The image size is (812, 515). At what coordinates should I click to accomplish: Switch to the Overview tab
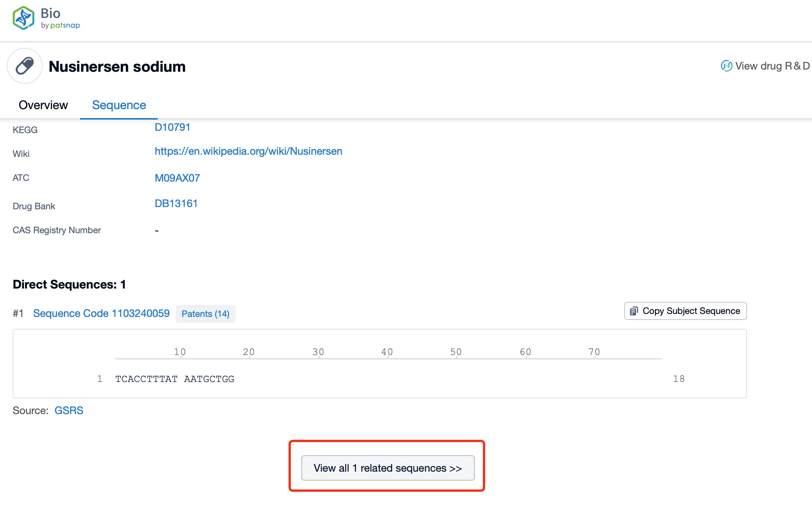point(43,105)
